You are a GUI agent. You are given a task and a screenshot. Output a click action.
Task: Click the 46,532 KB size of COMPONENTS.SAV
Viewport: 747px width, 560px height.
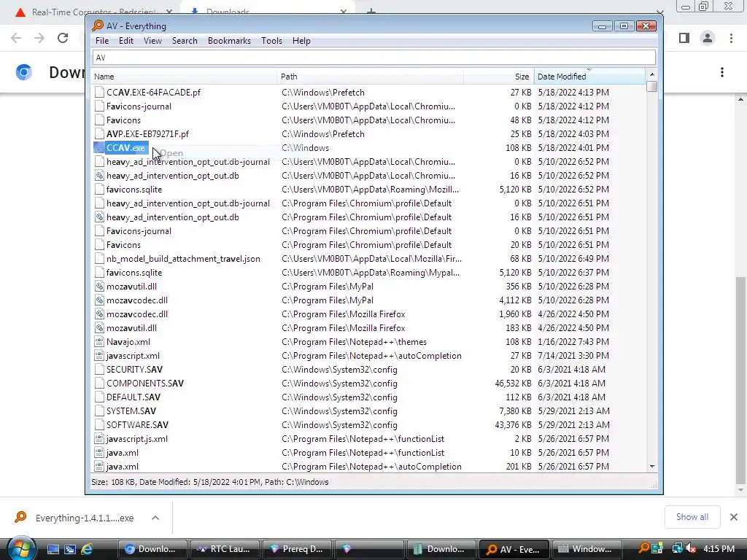pyautogui.click(x=513, y=384)
